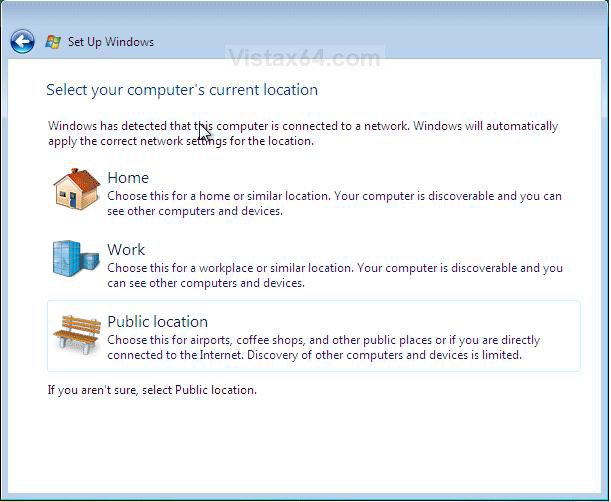The width and height of the screenshot is (611, 502).
Task: Click the 'Set Up Windows' title text
Action: pos(111,42)
